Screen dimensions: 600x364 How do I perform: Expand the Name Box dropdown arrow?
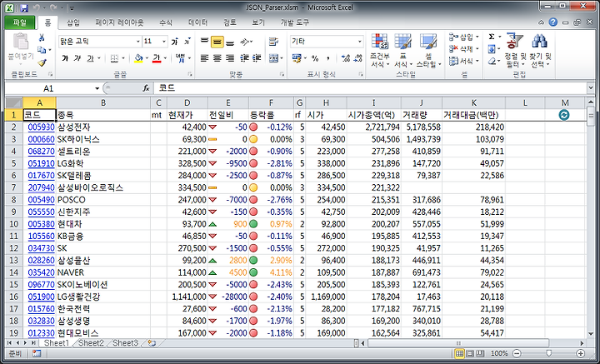coord(97,88)
